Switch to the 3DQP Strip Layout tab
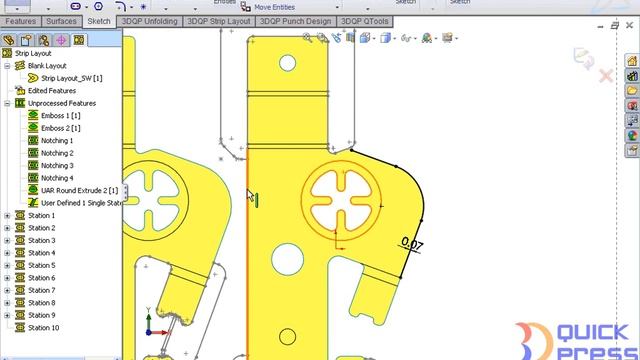640x360 pixels. coord(219,21)
